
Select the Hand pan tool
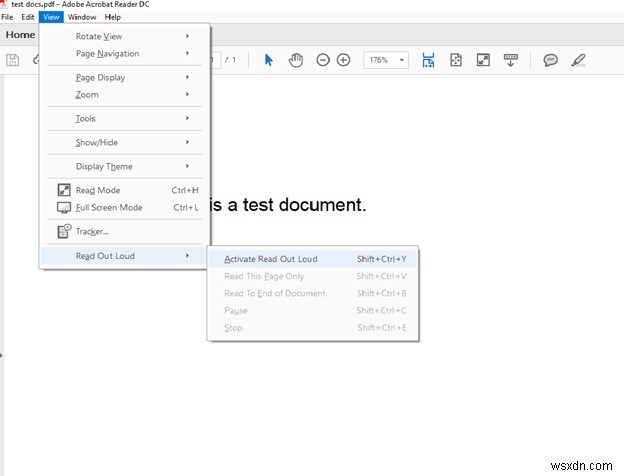coord(296,60)
